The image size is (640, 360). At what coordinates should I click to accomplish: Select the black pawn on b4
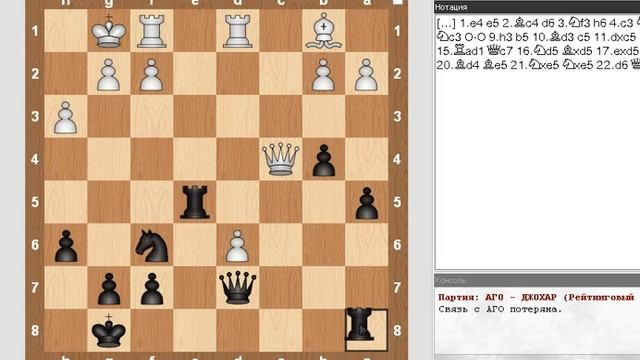pos(324,160)
